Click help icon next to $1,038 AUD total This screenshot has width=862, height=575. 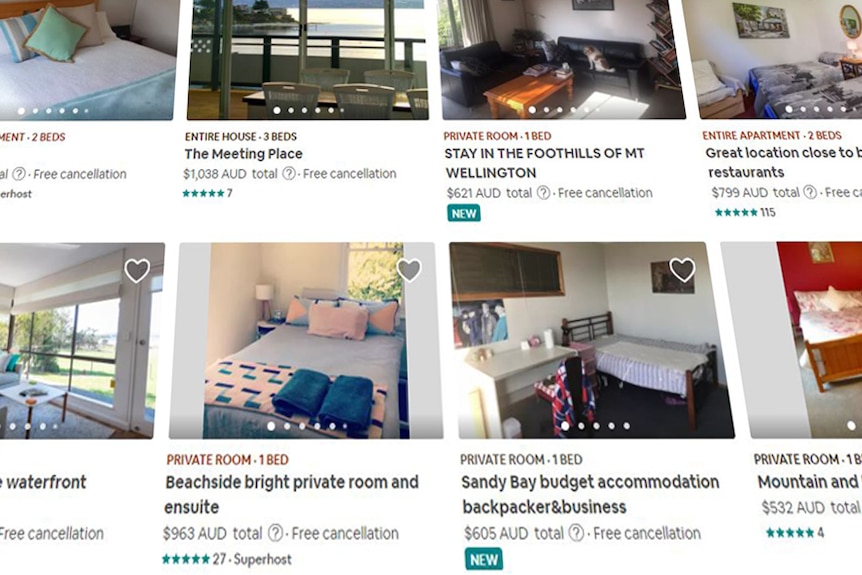[x=289, y=174]
